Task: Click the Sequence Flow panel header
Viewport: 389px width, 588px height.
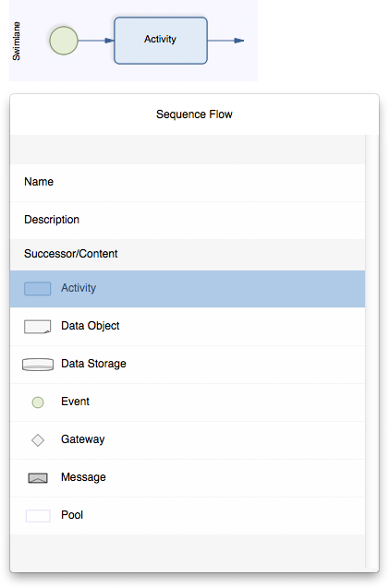Action: tap(194, 114)
